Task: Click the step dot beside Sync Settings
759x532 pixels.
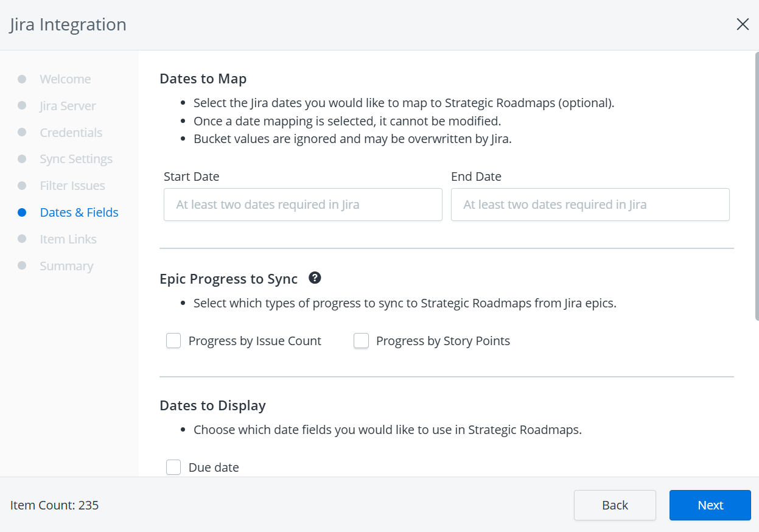Action: tap(23, 158)
